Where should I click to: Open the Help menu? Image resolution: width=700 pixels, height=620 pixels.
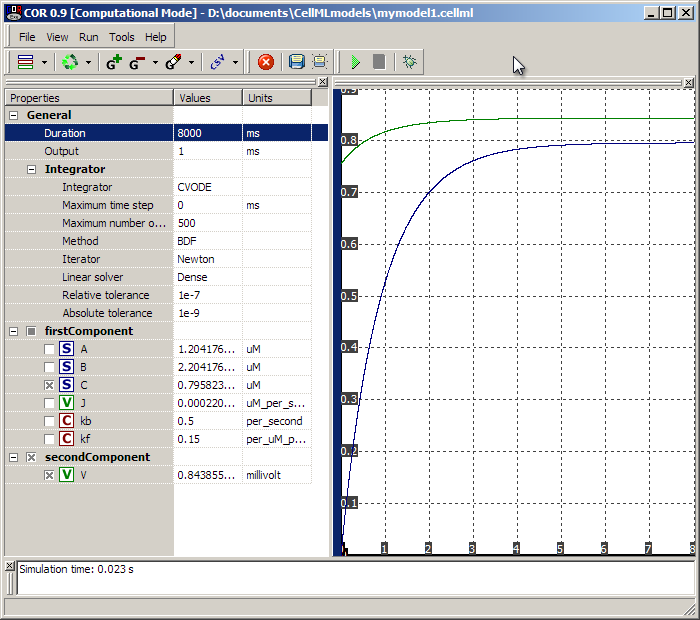click(155, 37)
